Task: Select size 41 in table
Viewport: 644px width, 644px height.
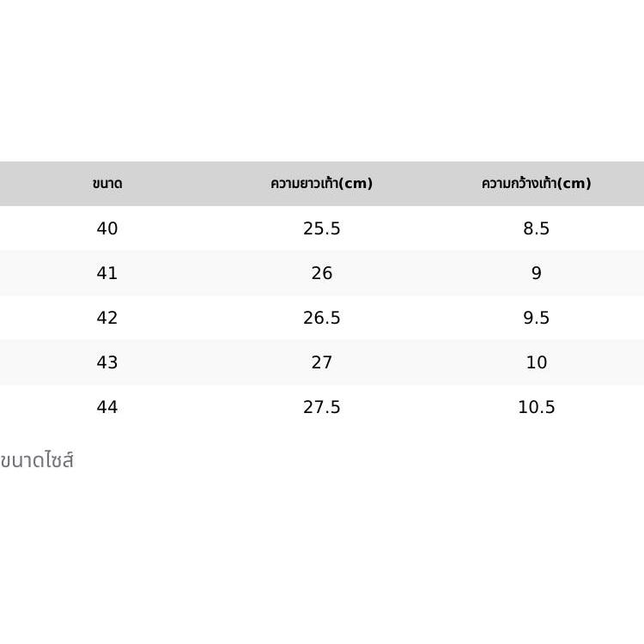Action: 107,273
